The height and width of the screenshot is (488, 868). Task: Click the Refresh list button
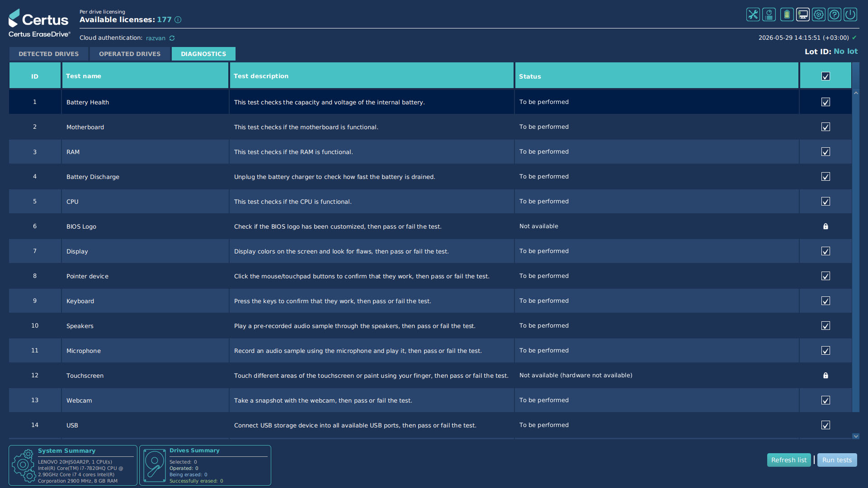[x=789, y=460]
